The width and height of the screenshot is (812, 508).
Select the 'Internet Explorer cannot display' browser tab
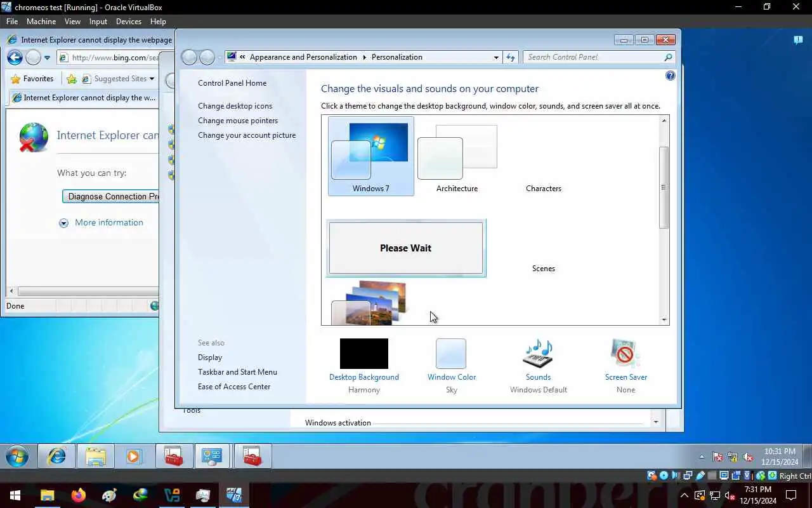click(83, 98)
